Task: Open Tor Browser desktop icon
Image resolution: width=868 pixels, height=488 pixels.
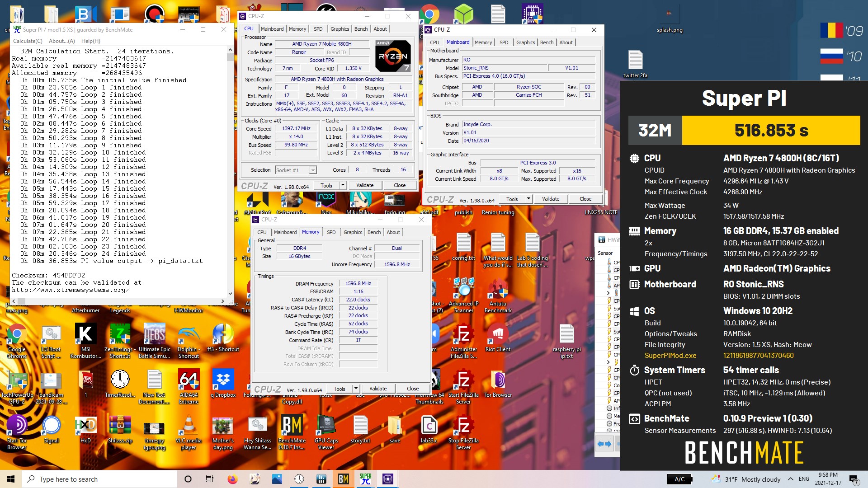Action: point(498,384)
